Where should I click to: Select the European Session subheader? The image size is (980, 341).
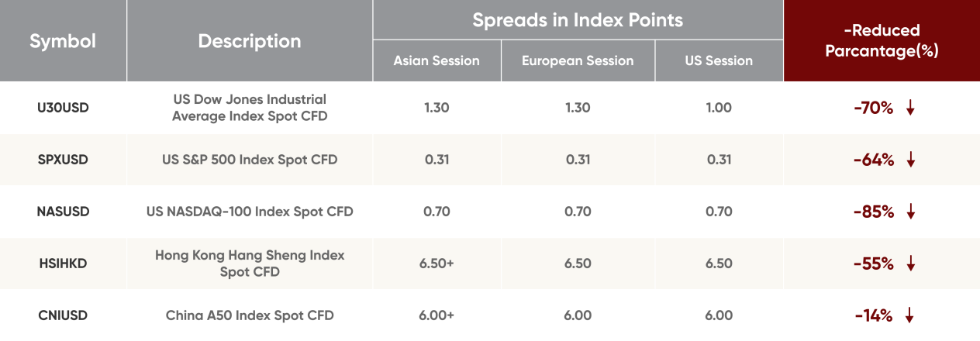[578, 60]
